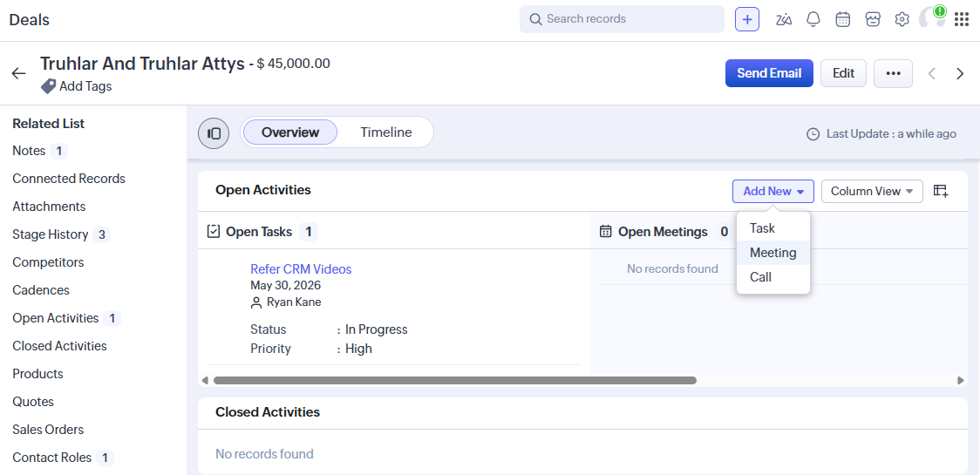Screen dimensions: 980x475
Task: Click the May 30, 2026 due date
Action: pyautogui.click(x=286, y=285)
